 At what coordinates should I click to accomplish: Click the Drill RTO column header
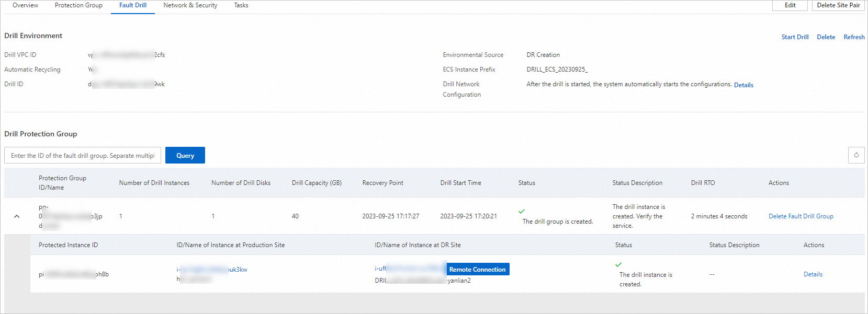pyautogui.click(x=703, y=183)
